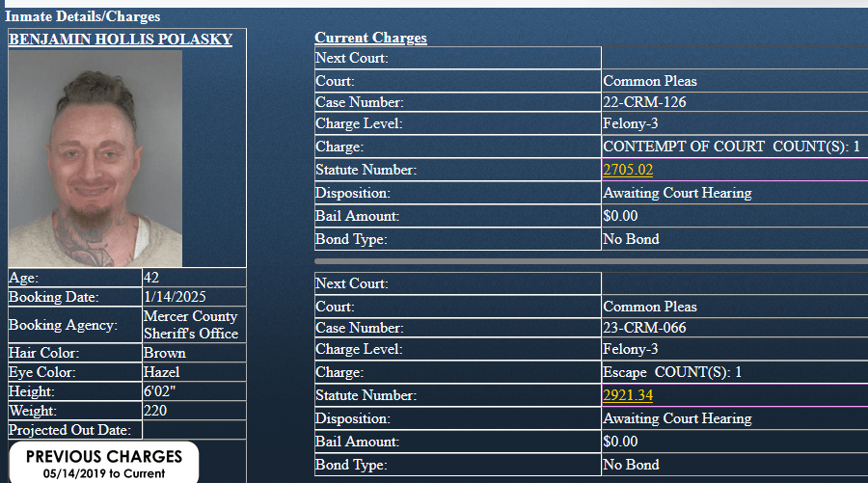868x483 pixels.
Task: Click the Mercer County Sheriff's Office cell
Action: (x=190, y=325)
